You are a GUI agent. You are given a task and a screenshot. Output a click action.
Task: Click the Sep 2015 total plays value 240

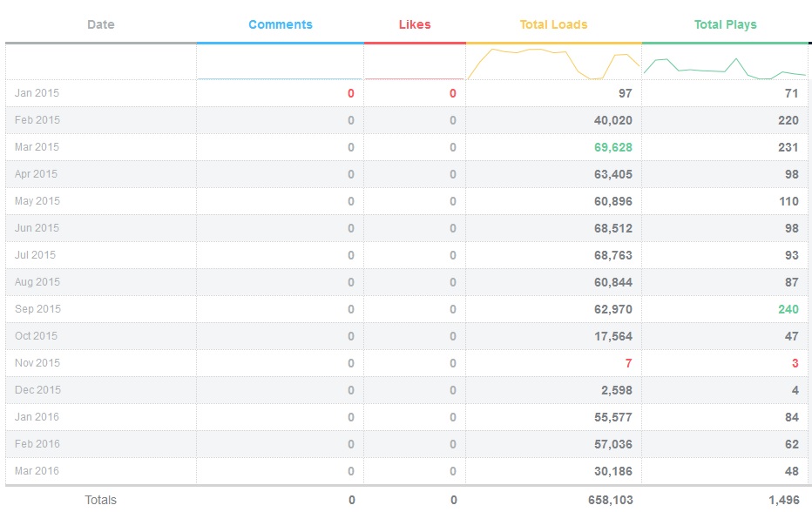coord(788,309)
